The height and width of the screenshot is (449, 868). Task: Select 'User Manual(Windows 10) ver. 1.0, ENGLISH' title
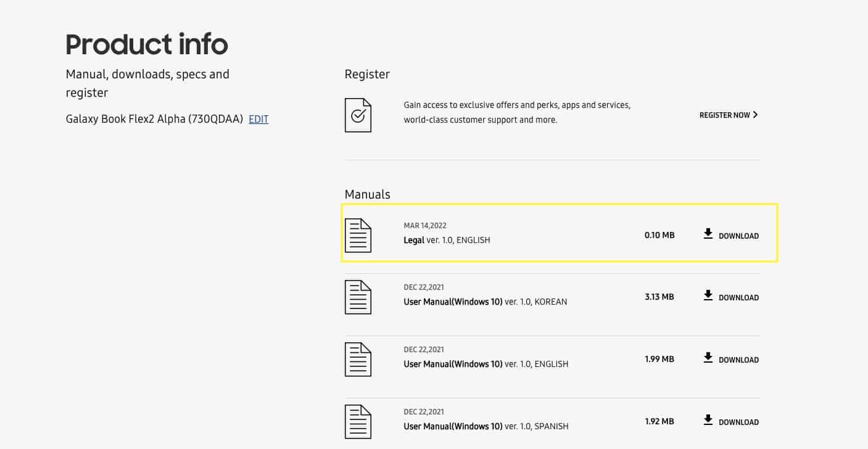point(486,365)
